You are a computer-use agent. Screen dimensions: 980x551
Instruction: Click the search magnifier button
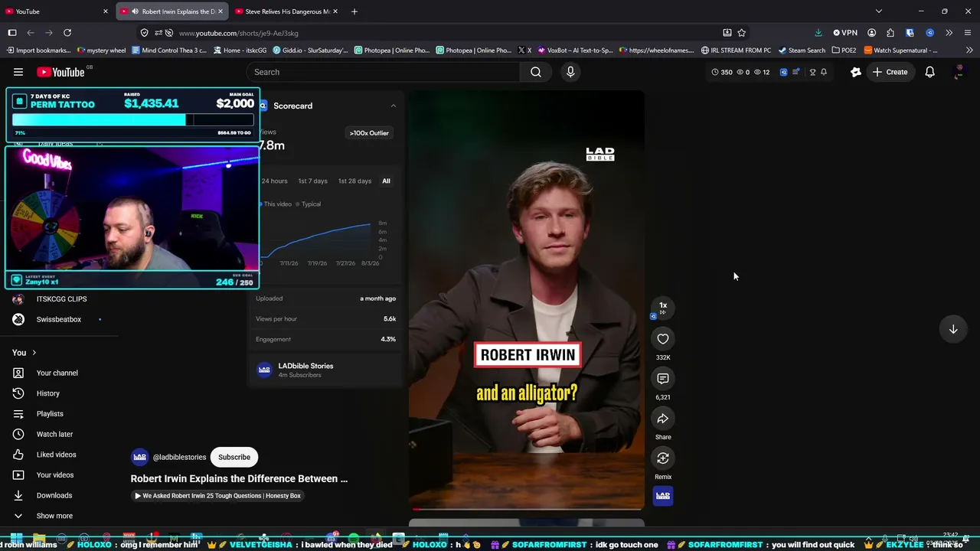(536, 72)
